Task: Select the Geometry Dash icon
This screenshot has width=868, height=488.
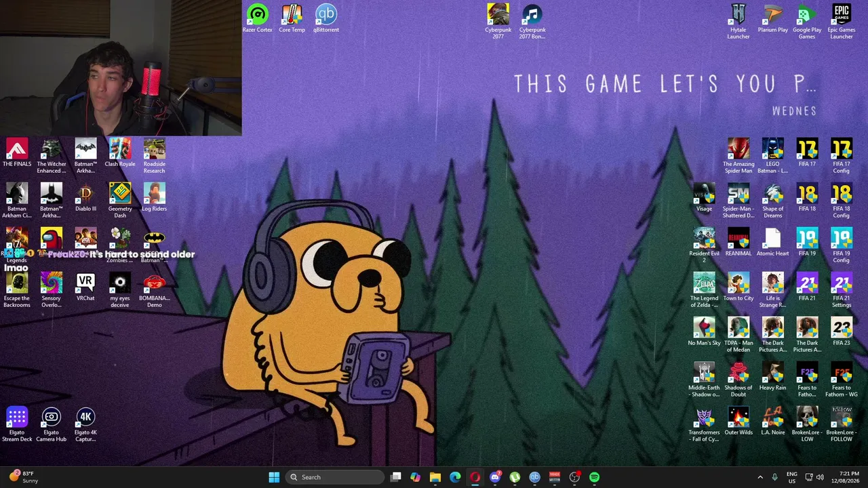Action: pyautogui.click(x=120, y=201)
